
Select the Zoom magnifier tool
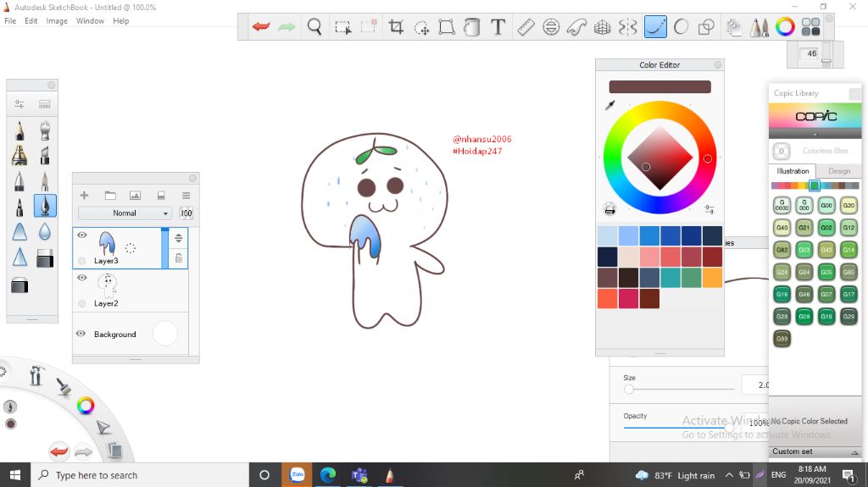tap(314, 26)
